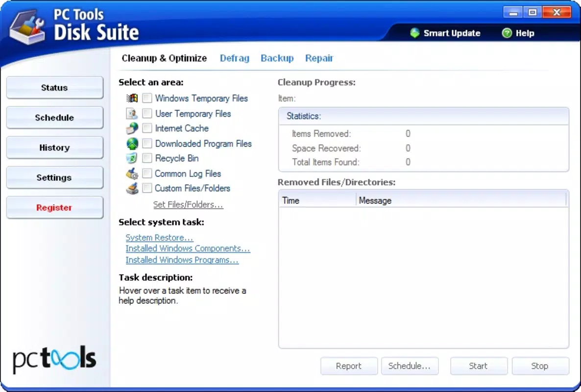Click the pctools logo at bottom left
Screen dimensions: 581x392
pos(54,359)
